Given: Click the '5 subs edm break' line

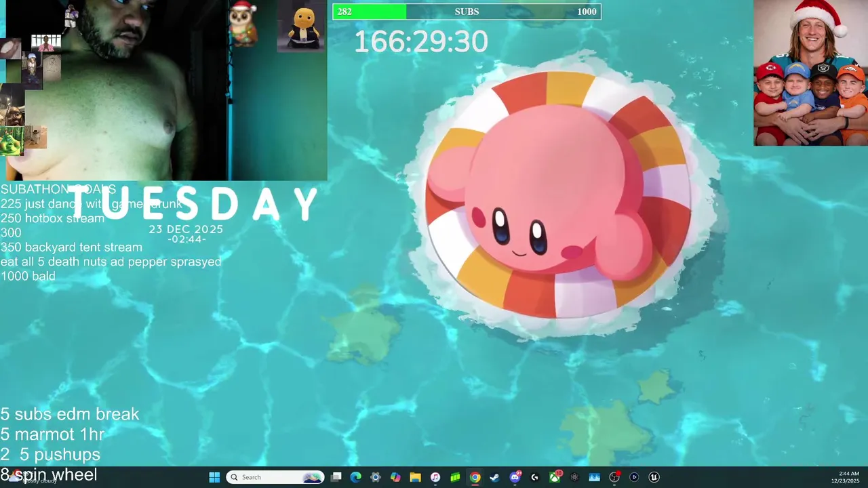Looking at the screenshot, I should point(70,414).
